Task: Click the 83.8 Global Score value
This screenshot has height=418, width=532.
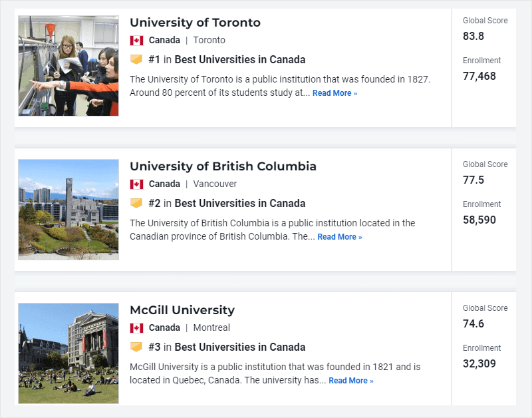Action: coord(473,37)
